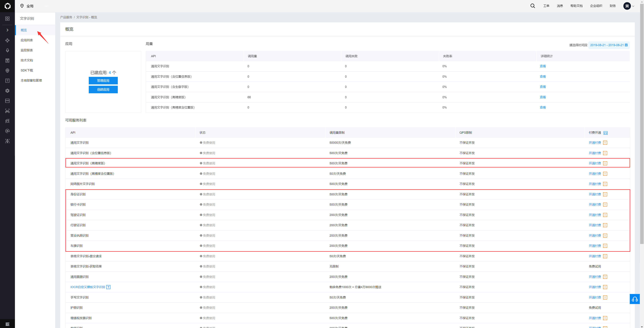The height and width of the screenshot is (328, 644).
Task: Open the 2019-08-21 date range picker
Action: [609, 45]
